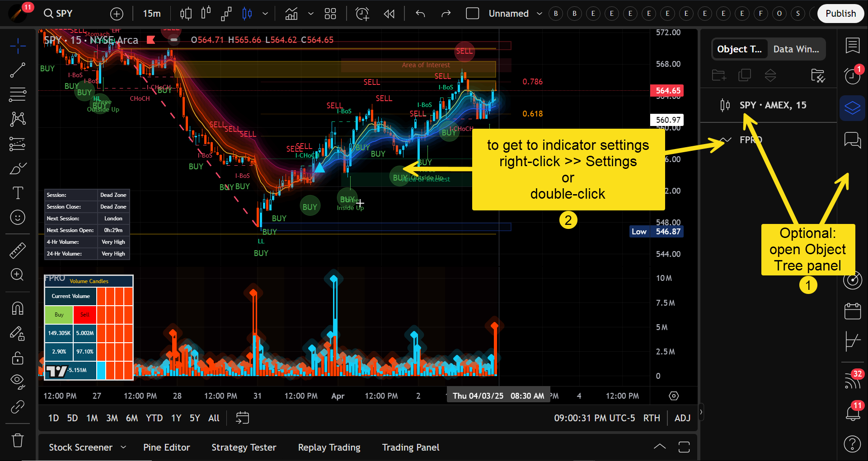Toggle lock all drawing tools
868x461 pixels.
(18, 358)
